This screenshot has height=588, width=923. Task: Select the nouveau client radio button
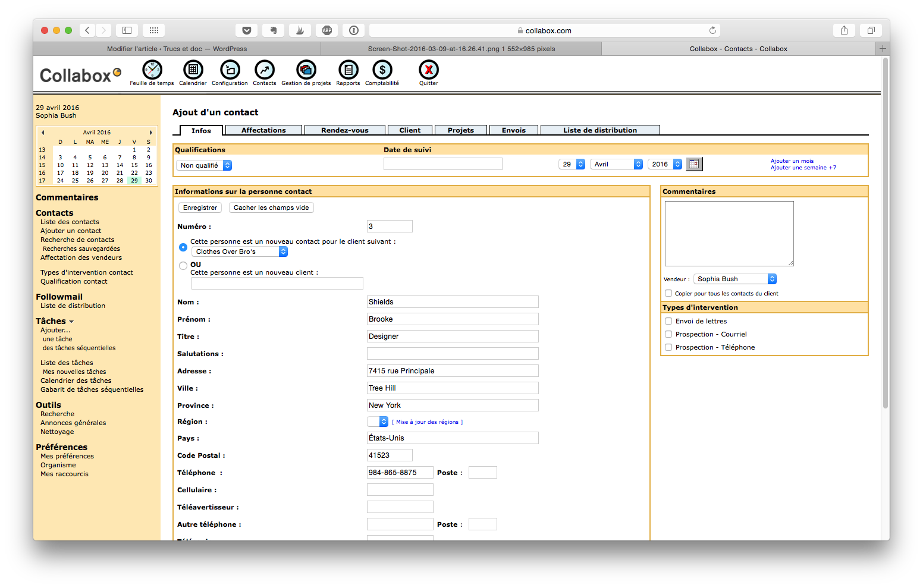click(183, 265)
